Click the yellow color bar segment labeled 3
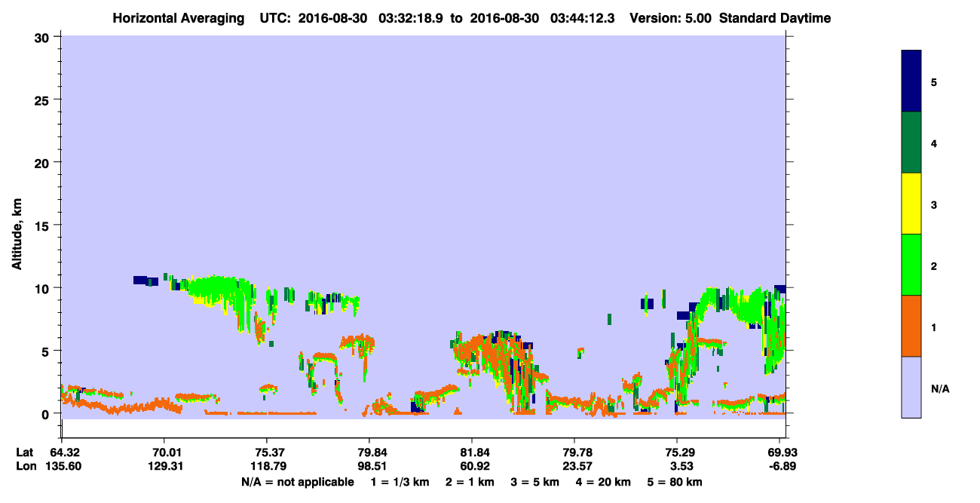The width and height of the screenshot is (980, 503). pos(911,204)
